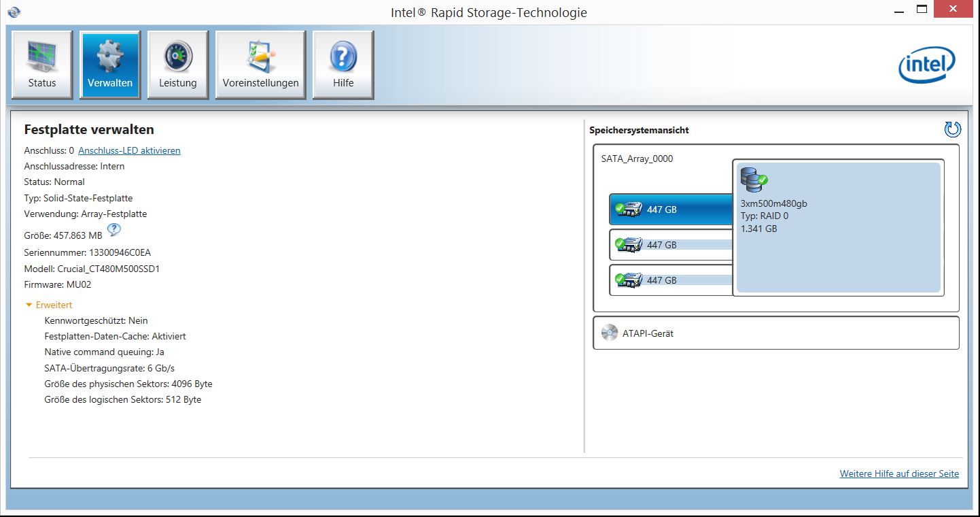Screen dimensions: 980x517
Task: Open the Status tab
Action: (x=42, y=65)
